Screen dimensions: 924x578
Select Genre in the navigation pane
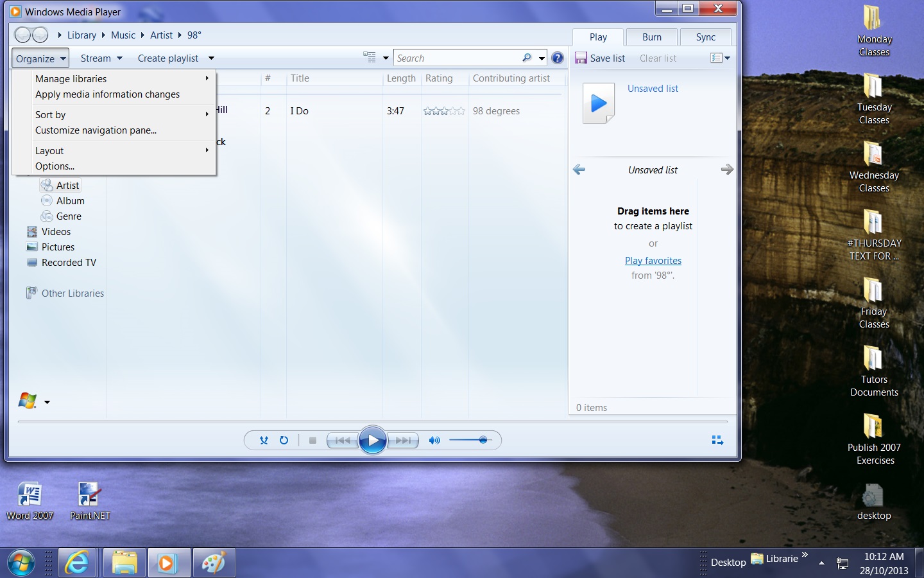(x=69, y=216)
